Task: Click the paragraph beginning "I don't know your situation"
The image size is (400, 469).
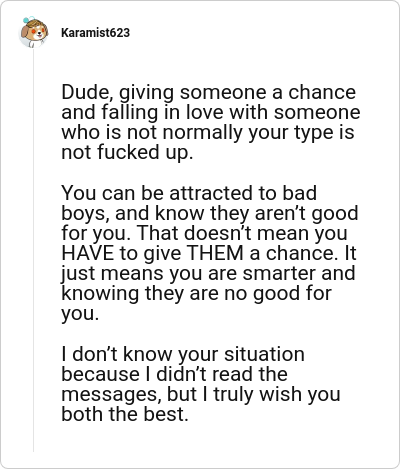Action: coord(201,384)
